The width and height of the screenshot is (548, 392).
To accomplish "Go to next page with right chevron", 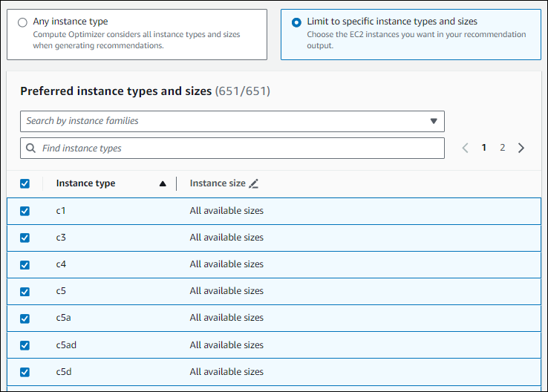I will [x=521, y=148].
